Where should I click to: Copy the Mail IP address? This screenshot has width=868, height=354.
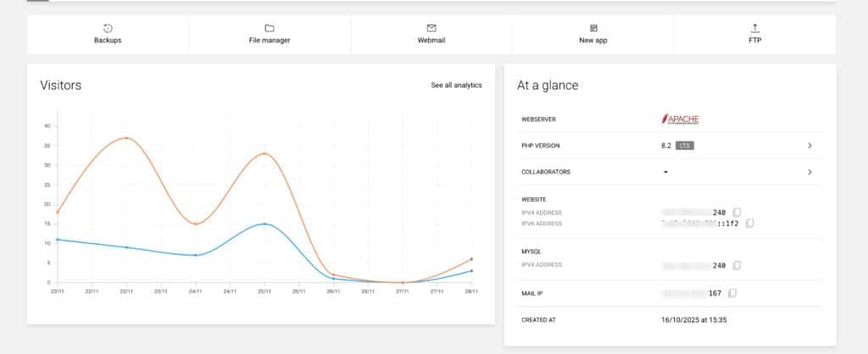point(732,293)
